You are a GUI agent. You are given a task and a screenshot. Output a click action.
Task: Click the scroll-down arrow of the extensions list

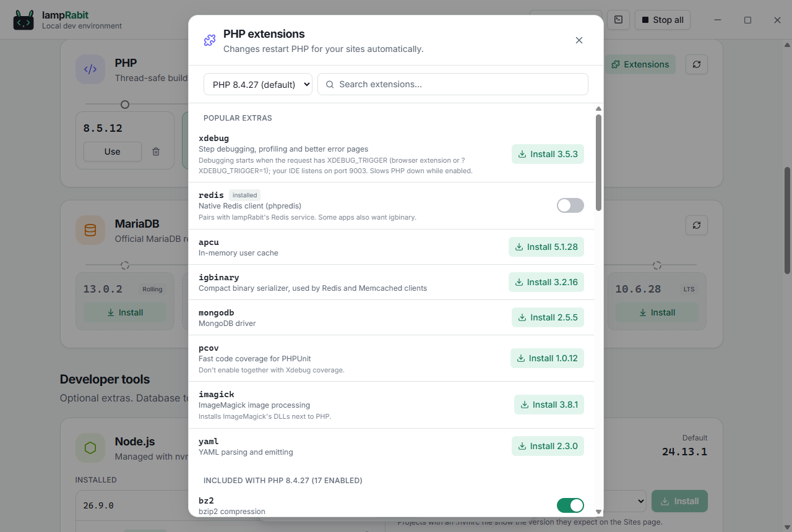pyautogui.click(x=598, y=512)
